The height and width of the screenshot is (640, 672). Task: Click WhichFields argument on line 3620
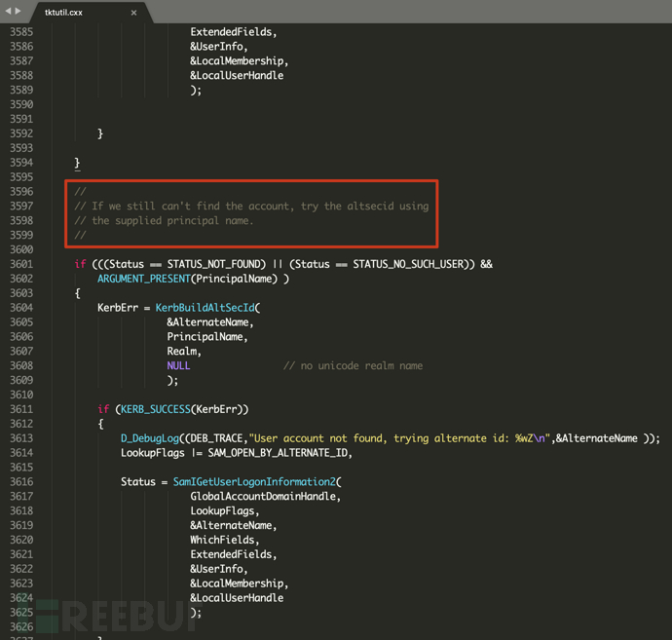[x=222, y=540]
